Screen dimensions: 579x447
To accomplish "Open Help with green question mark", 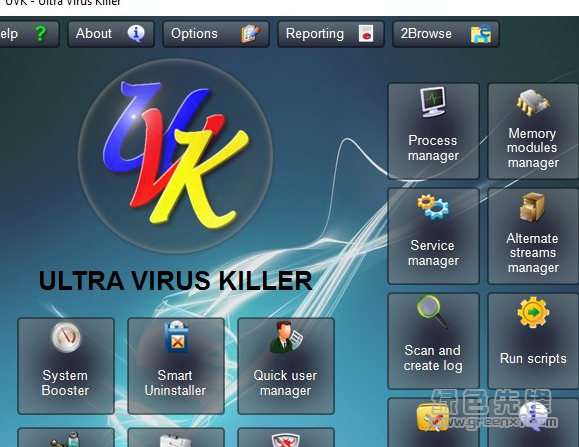I will point(29,34).
